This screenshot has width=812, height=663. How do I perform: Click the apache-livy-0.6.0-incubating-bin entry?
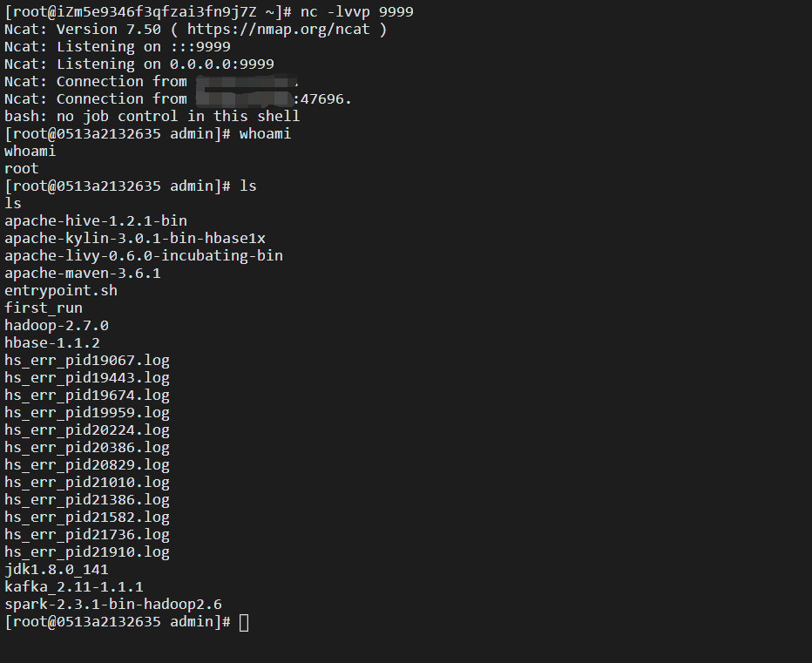tap(144, 256)
